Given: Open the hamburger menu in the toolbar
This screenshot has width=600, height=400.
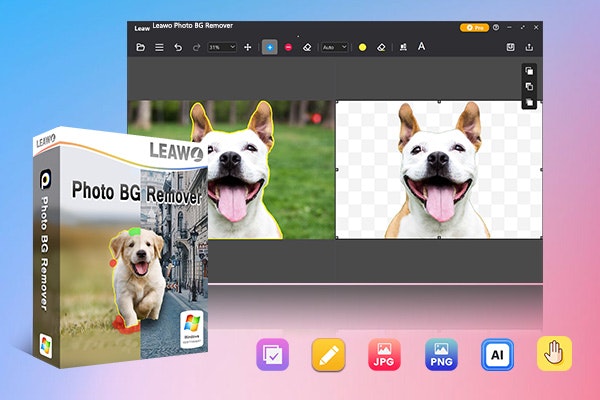Looking at the screenshot, I should click(159, 47).
